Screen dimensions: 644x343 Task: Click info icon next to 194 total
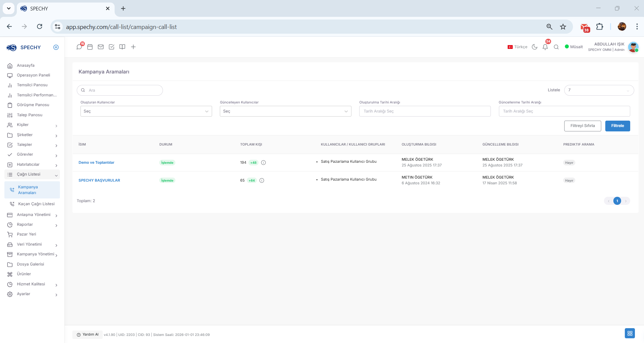click(264, 162)
